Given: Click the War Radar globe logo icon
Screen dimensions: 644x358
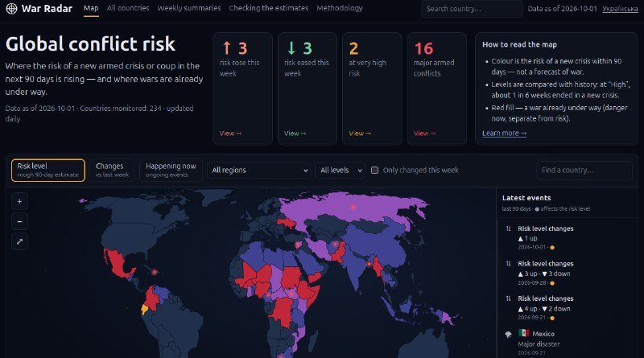Looking at the screenshot, I should click(x=11, y=8).
